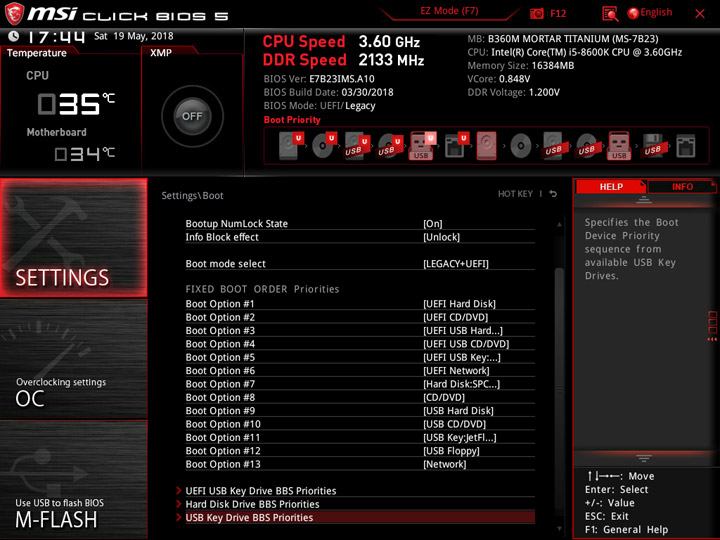Open the M-FLASH BIOS flashing panel
Image resolution: width=720 pixels, height=540 pixels.
[x=73, y=479]
